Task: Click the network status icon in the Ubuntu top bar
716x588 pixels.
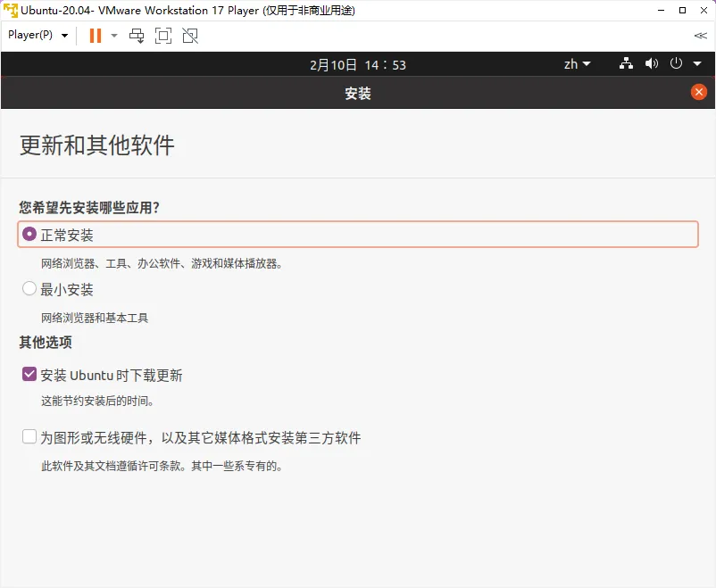Action: click(626, 64)
